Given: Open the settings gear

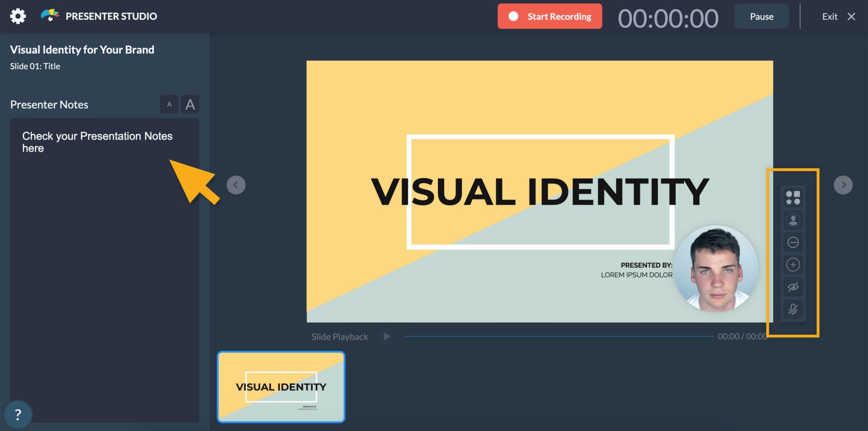Looking at the screenshot, I should 17,16.
